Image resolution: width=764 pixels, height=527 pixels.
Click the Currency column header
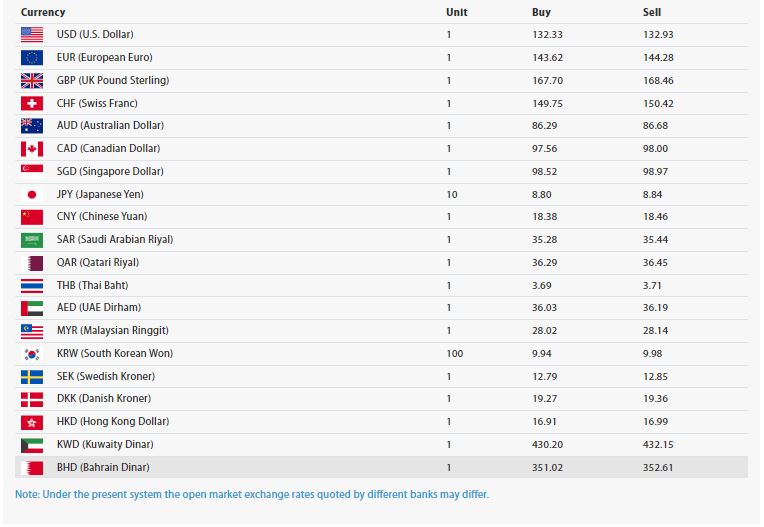pyautogui.click(x=43, y=12)
